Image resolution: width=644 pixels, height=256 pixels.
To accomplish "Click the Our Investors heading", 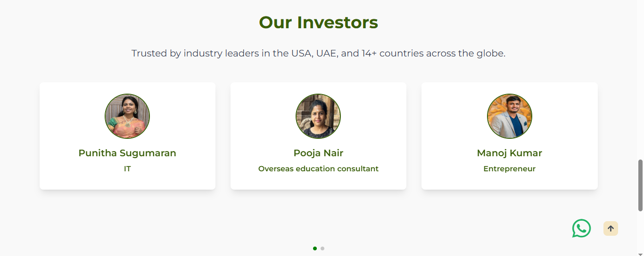I will (x=319, y=22).
